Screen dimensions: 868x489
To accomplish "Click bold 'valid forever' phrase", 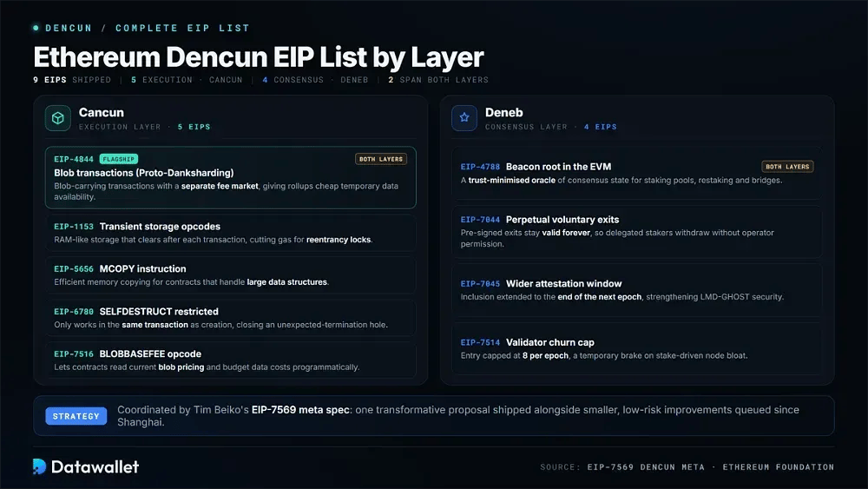I will pyautogui.click(x=566, y=233).
